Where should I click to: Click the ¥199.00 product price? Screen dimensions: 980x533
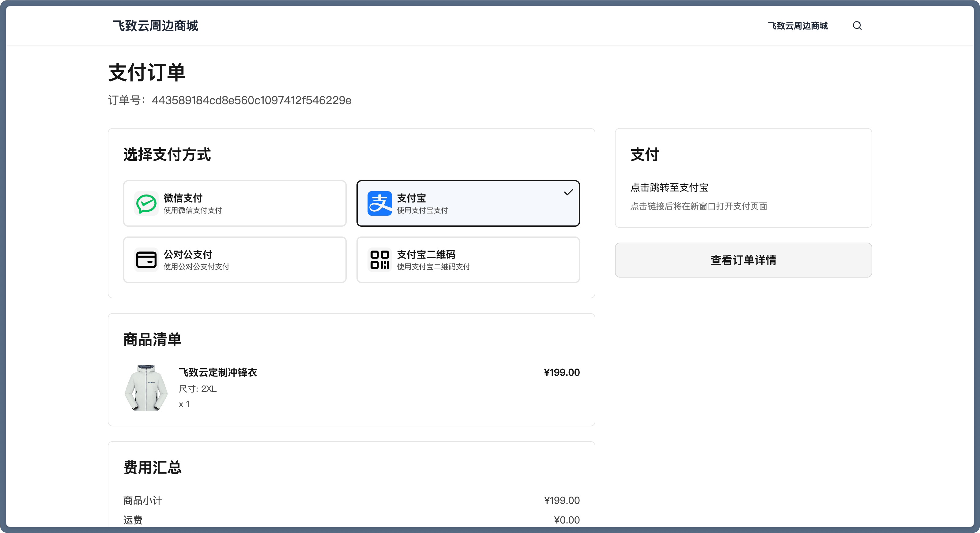561,372
